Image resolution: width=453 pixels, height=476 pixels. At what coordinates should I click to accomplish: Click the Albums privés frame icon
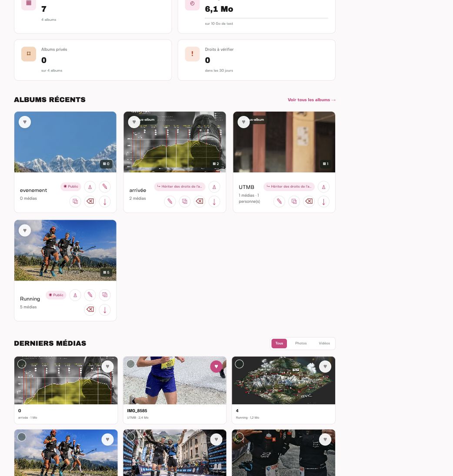point(29,54)
